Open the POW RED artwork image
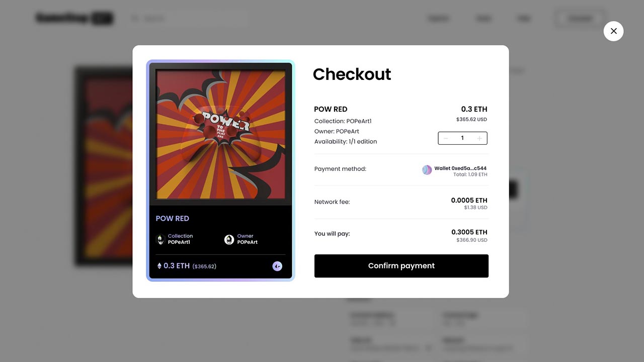The image size is (644, 362). (221, 134)
